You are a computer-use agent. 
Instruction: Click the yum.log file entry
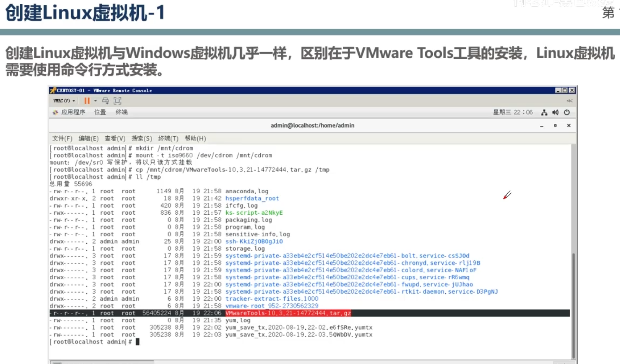tap(238, 320)
